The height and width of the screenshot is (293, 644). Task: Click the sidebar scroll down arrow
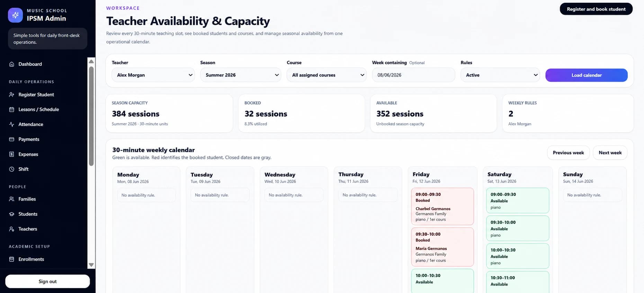(x=91, y=265)
